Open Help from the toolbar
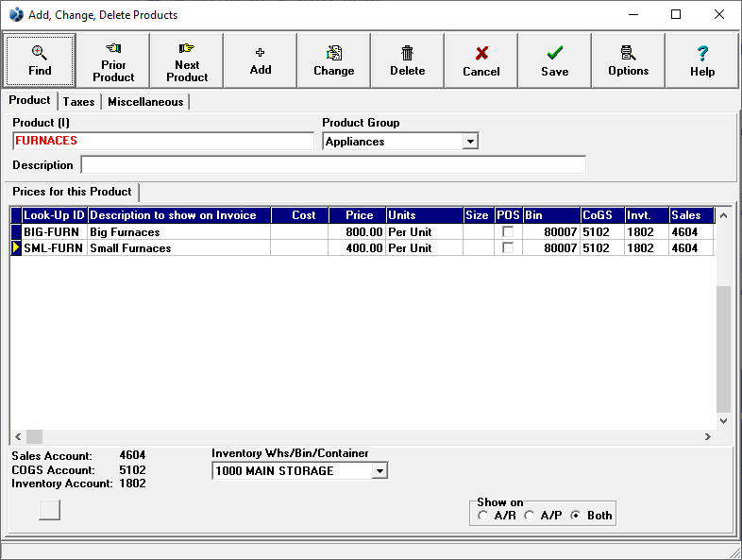The image size is (742, 560). 702,60
